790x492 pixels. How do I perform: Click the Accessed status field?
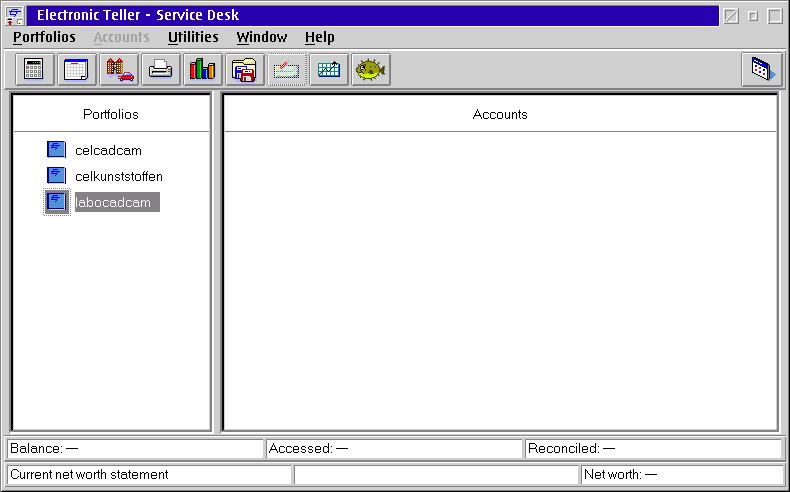pyautogui.click(x=394, y=448)
